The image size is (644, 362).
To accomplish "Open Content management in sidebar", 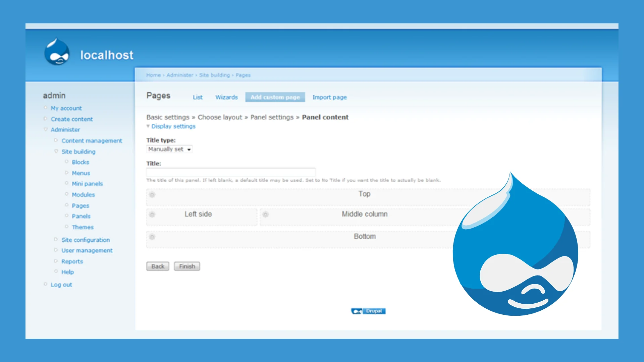I will [x=92, y=141].
